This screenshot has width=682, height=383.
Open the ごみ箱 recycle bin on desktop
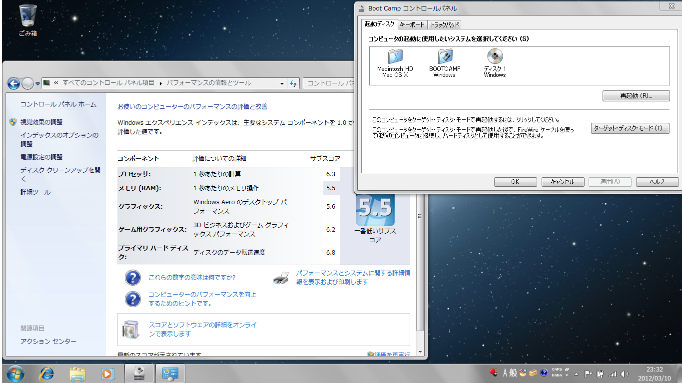28,20
